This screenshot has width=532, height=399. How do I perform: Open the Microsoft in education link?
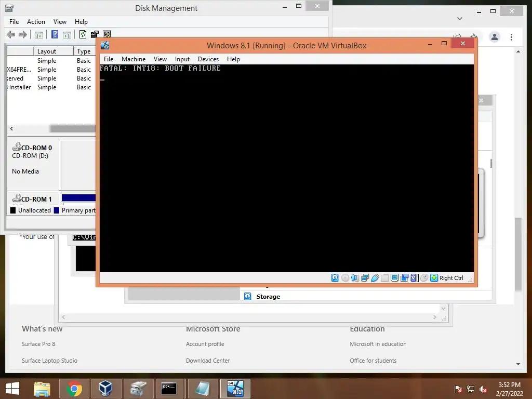378,344
